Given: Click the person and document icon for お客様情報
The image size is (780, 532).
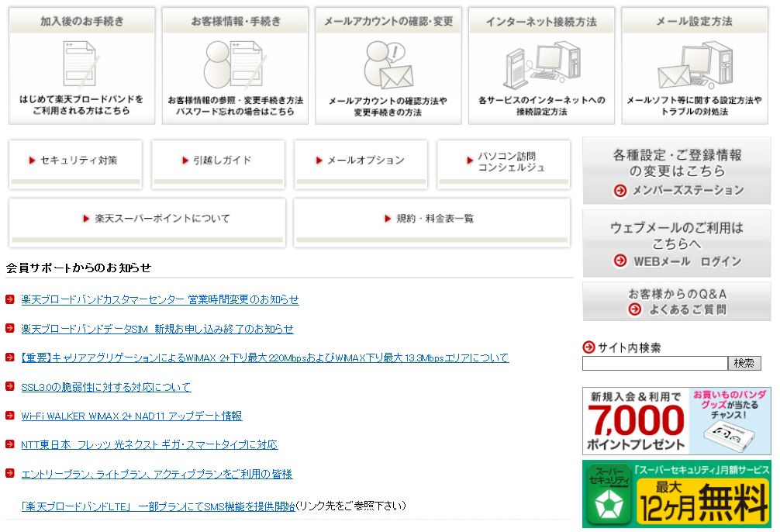Looking at the screenshot, I should (x=234, y=64).
